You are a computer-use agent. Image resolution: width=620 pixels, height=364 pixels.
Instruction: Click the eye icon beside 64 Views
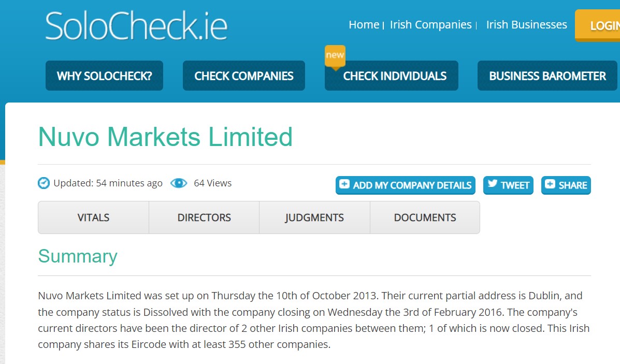(179, 183)
